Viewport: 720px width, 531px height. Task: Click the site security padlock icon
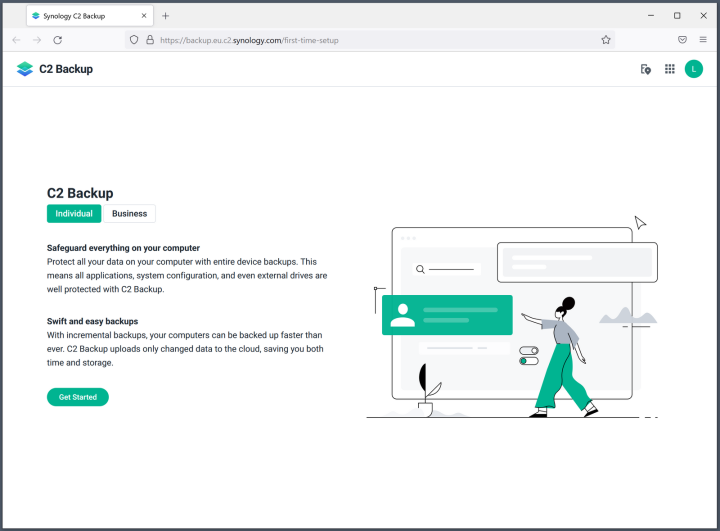(x=150, y=40)
